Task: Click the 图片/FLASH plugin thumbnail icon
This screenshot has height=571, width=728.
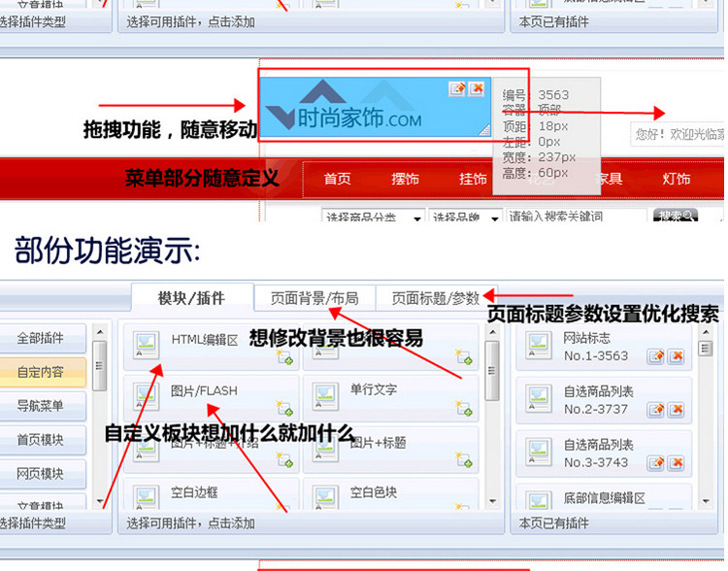Action: 147,397
